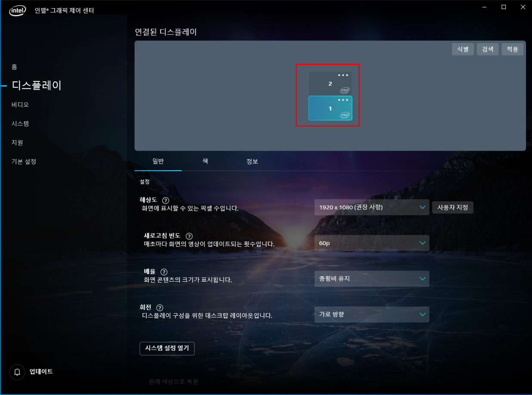Switch to the 색 tab
The width and height of the screenshot is (532, 395).
pos(205,161)
